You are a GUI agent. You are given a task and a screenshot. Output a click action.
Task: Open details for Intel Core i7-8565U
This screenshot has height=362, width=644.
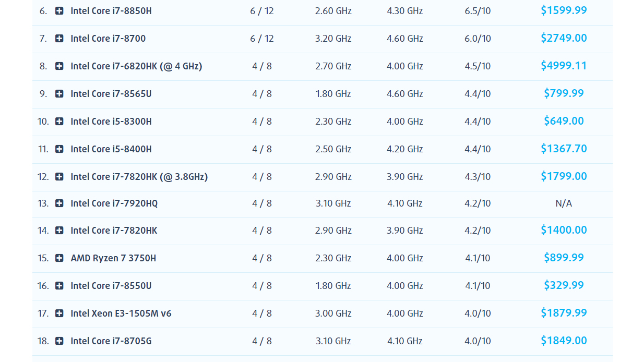(x=59, y=94)
